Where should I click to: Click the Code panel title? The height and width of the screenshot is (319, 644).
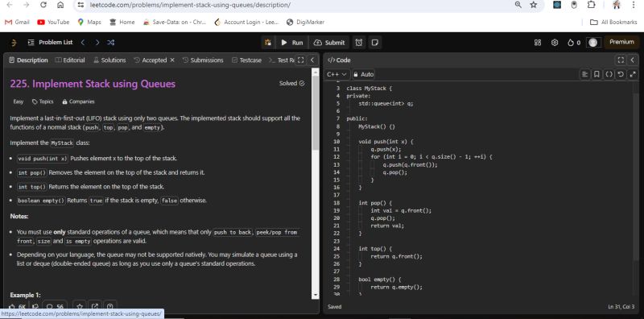tap(339, 60)
